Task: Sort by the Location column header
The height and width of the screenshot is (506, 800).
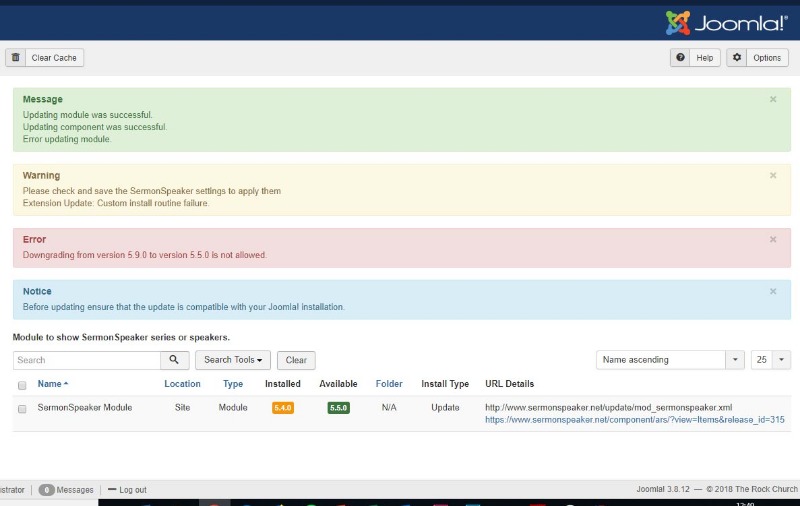Action: (x=182, y=384)
